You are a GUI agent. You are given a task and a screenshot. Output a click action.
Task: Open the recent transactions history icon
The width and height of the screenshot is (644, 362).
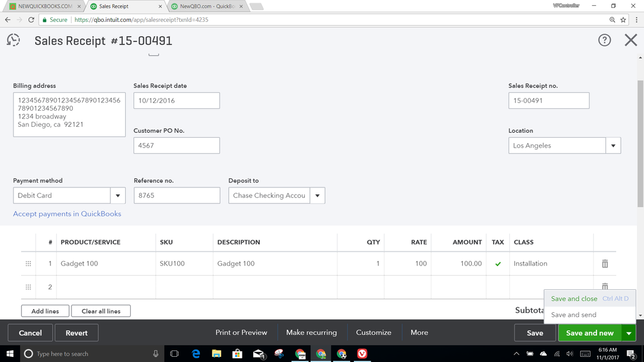13,40
